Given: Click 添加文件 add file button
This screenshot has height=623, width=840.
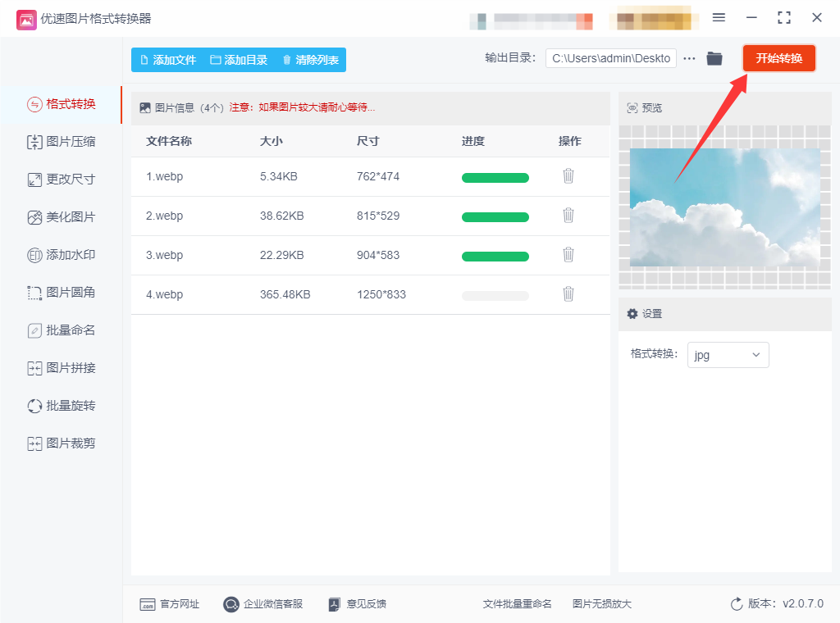Looking at the screenshot, I should (x=167, y=60).
